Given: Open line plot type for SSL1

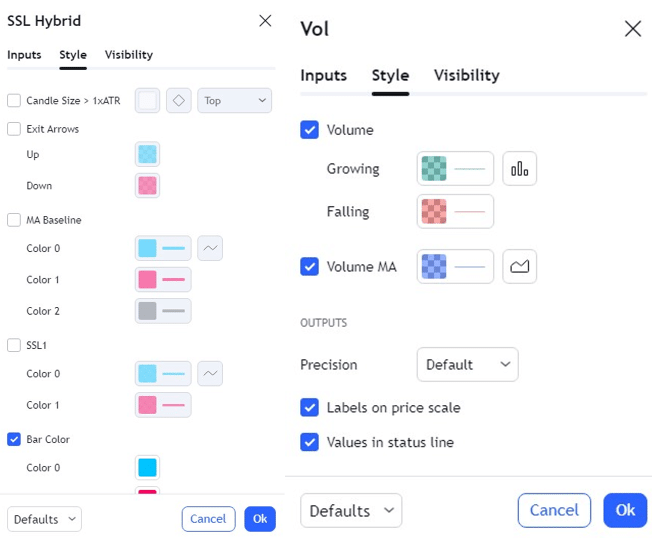Looking at the screenshot, I should (x=210, y=373).
